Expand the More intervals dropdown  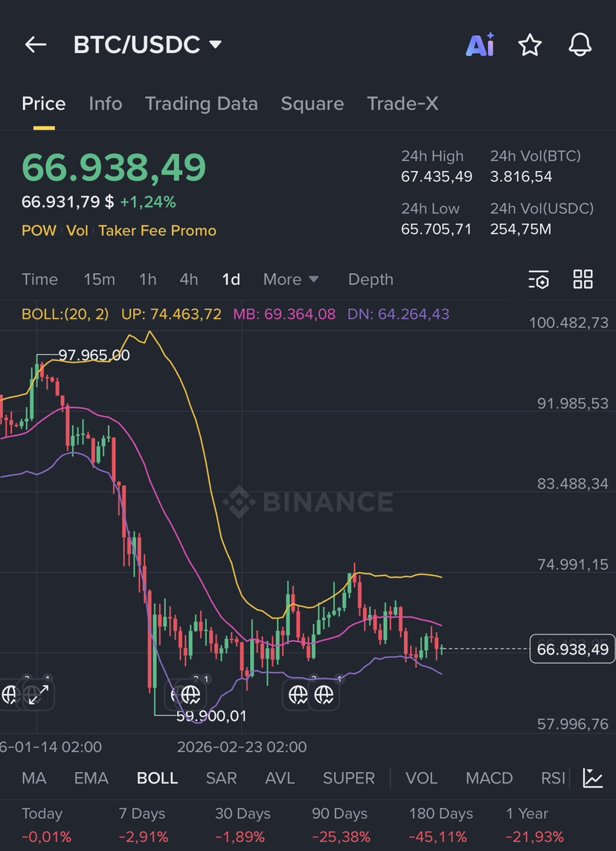click(291, 280)
